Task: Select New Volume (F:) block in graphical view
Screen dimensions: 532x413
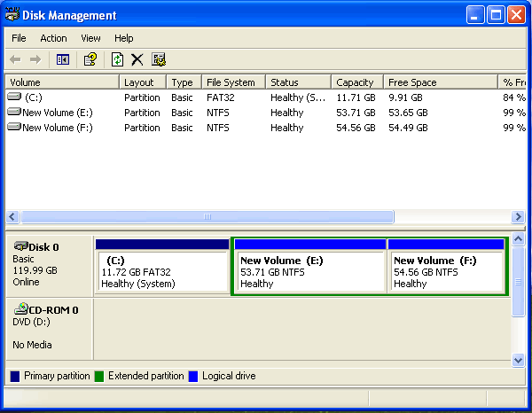Action: click(x=446, y=267)
